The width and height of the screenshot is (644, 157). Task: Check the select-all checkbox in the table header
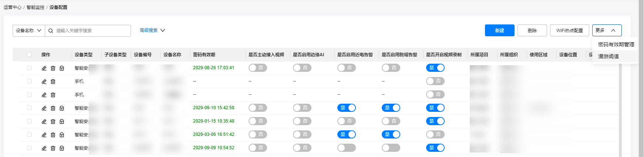29,54
